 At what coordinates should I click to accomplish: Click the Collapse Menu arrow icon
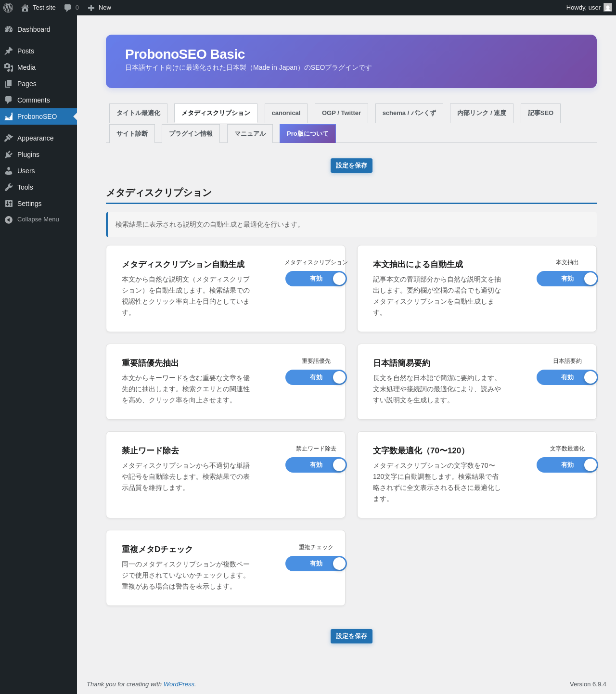(9, 219)
